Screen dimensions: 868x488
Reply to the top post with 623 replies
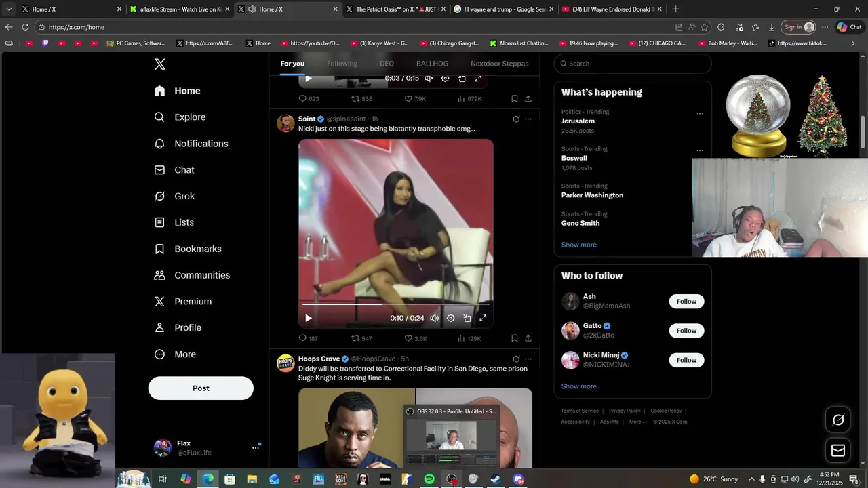[x=309, y=99]
